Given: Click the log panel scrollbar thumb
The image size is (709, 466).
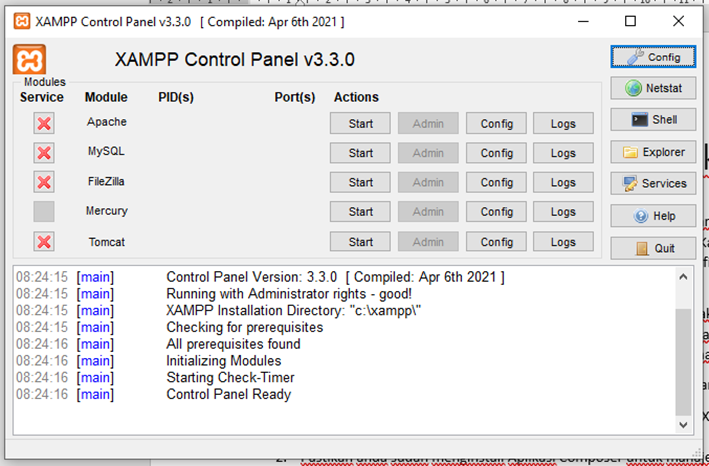Looking at the screenshot, I should point(683,362).
